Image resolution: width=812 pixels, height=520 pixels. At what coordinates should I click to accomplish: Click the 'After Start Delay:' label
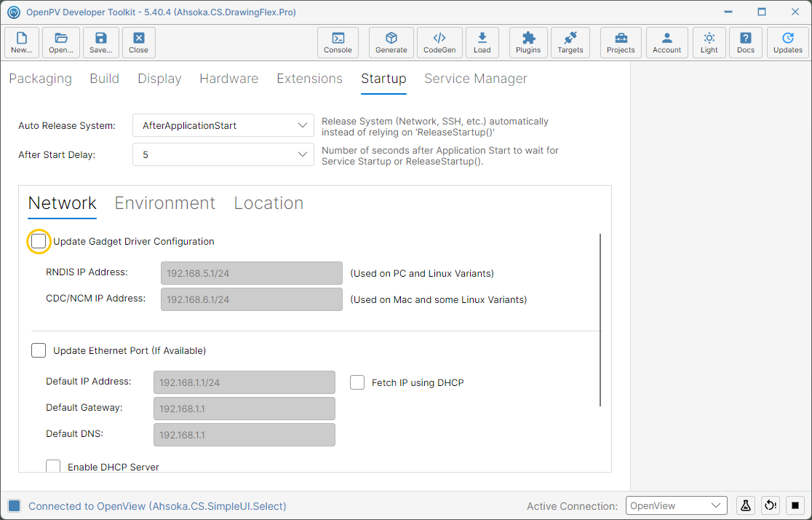[x=57, y=154]
